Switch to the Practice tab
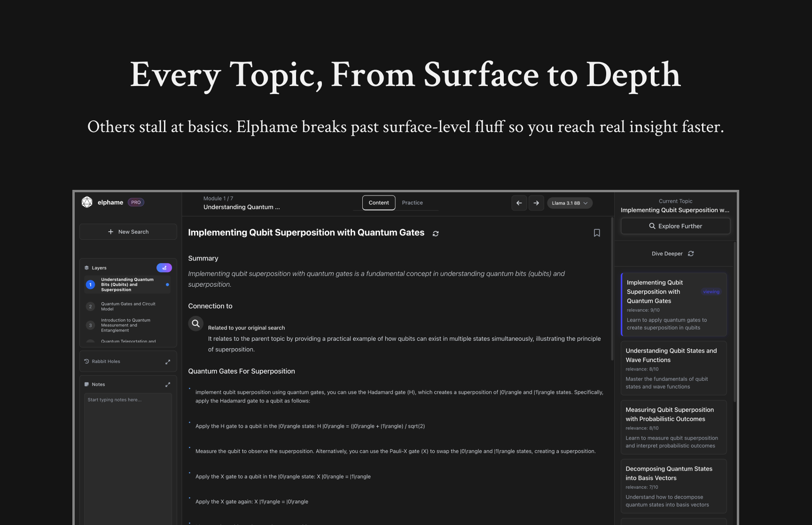812x525 pixels. pos(412,203)
